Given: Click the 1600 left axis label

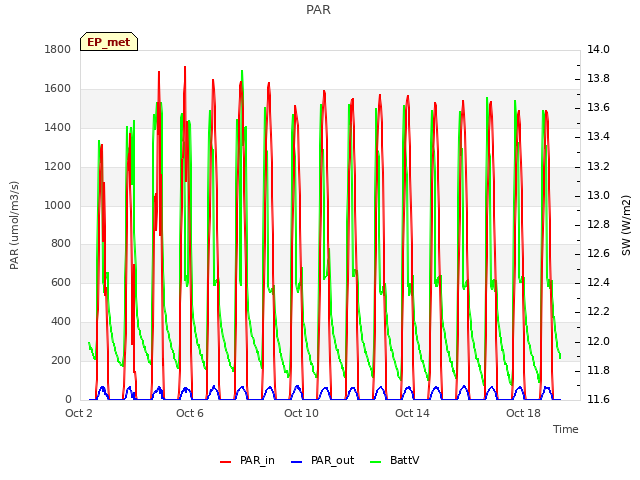Looking at the screenshot, I should pyautogui.click(x=58, y=89).
